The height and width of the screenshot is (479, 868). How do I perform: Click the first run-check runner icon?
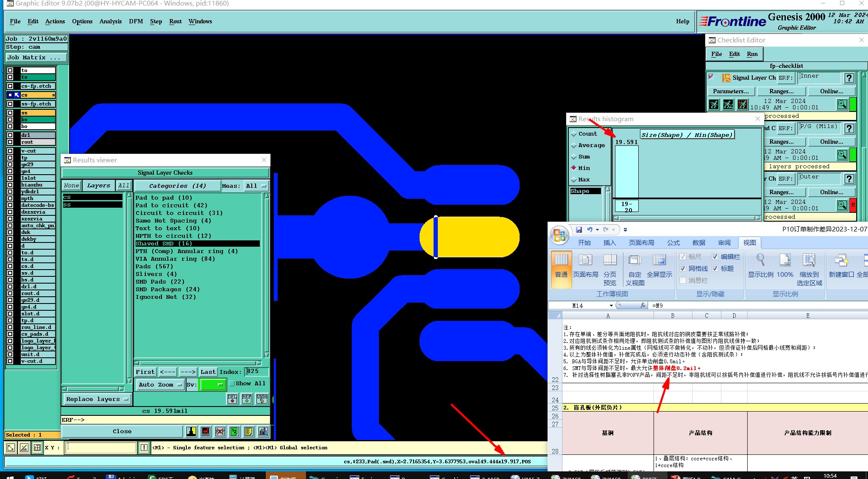(714, 104)
